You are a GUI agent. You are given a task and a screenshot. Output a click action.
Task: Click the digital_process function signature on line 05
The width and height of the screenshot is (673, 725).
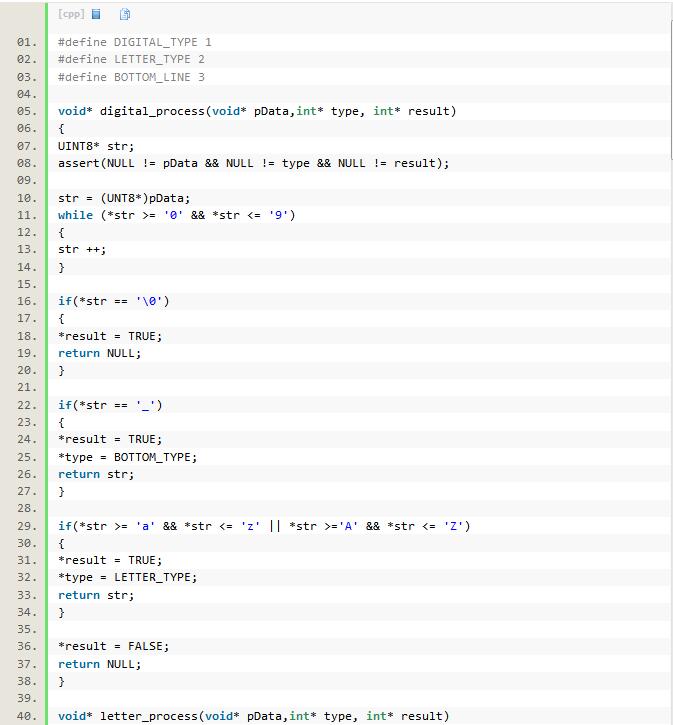pos(257,111)
